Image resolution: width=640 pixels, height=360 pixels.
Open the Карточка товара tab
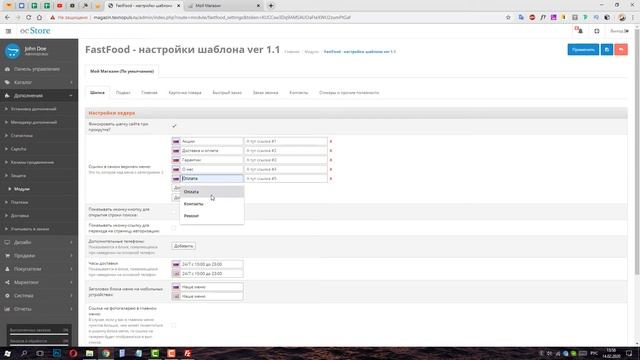click(185, 93)
